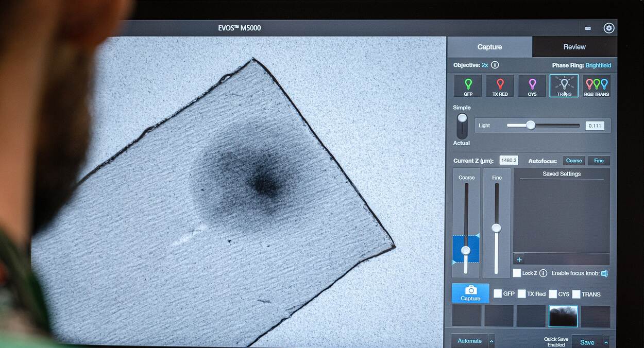Click the Enable focus knob icon

[605, 273]
